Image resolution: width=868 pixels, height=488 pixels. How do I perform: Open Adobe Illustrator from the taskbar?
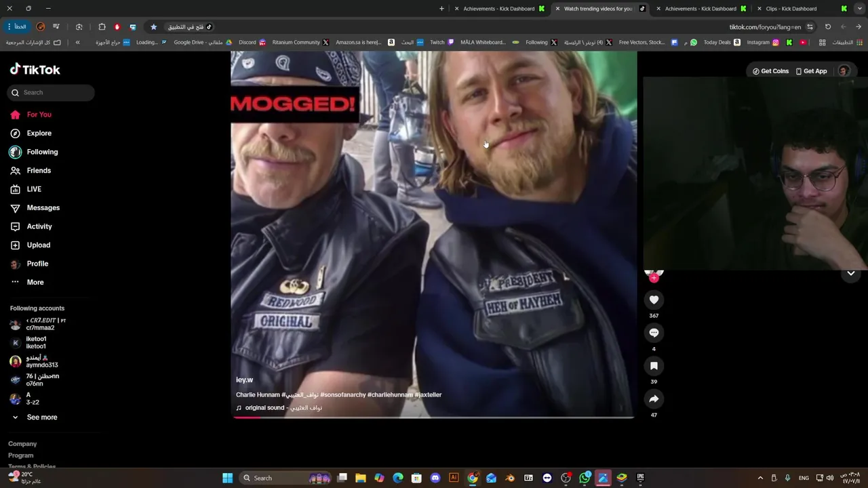coord(454,478)
